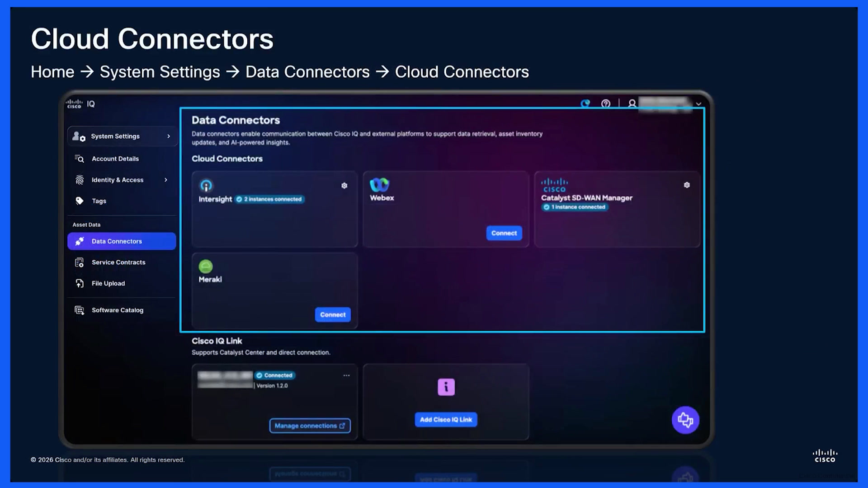Click the pink info icon

(x=446, y=387)
